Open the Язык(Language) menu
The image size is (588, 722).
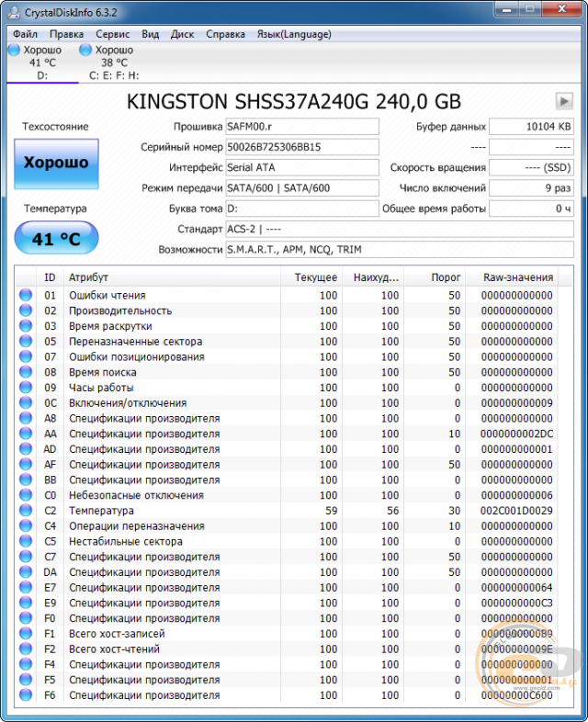coord(294,34)
